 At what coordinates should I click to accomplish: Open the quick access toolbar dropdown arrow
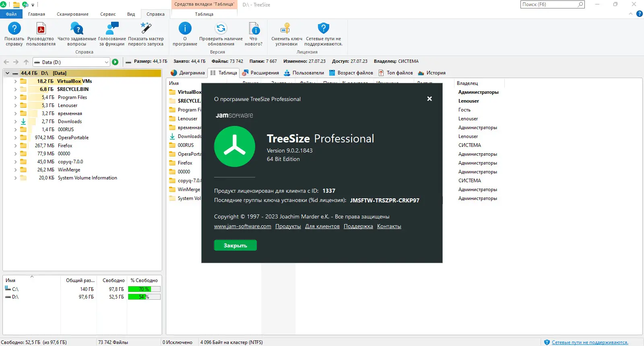(x=33, y=5)
